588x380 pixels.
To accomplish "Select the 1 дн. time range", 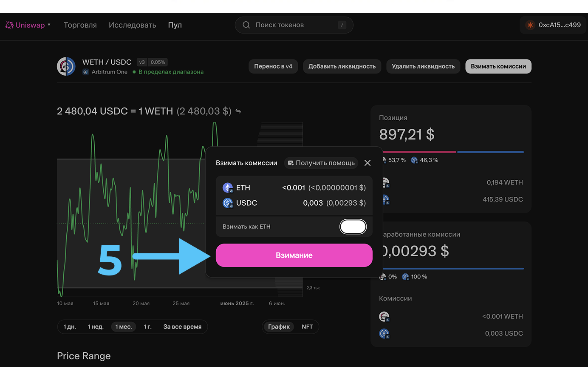I will pyautogui.click(x=70, y=327).
